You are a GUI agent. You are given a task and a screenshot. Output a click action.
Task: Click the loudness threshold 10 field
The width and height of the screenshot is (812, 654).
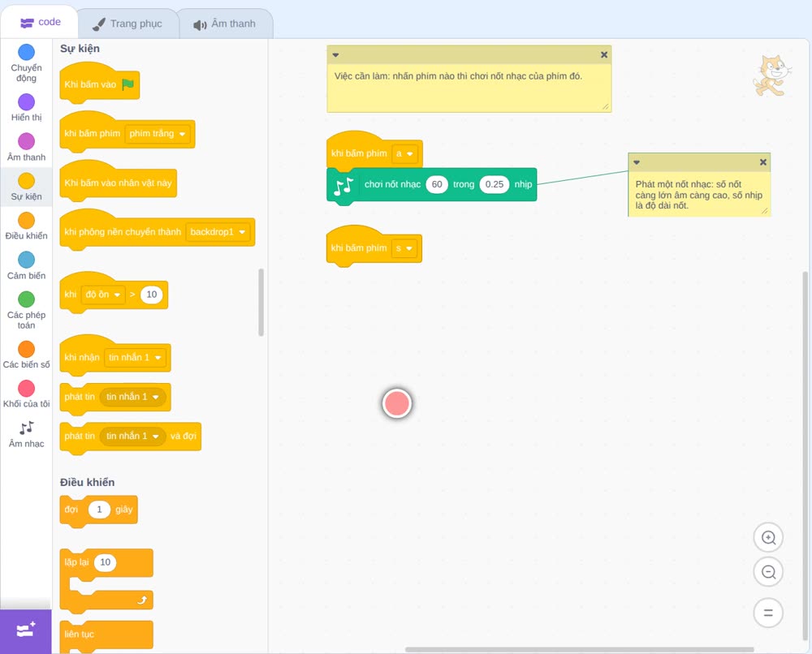coord(151,295)
